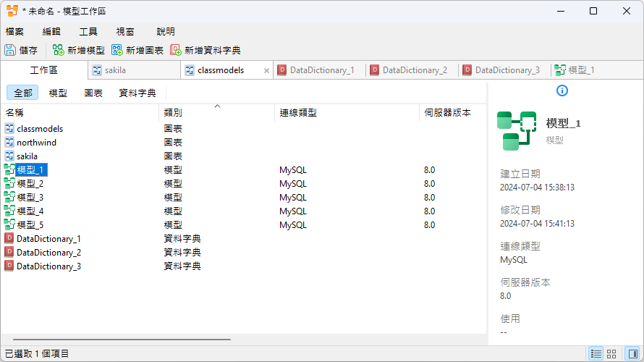Click the 新增模型 toolbar icon

[59, 50]
